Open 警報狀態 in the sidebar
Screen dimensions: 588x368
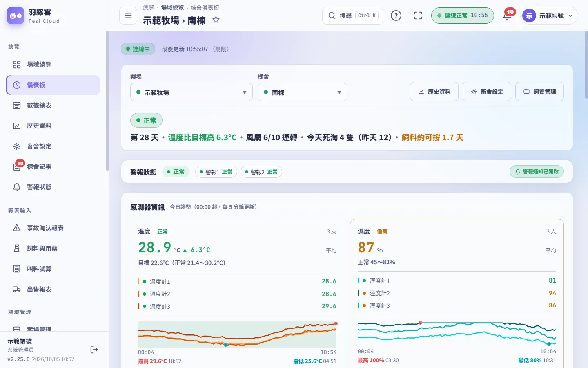(x=53, y=187)
